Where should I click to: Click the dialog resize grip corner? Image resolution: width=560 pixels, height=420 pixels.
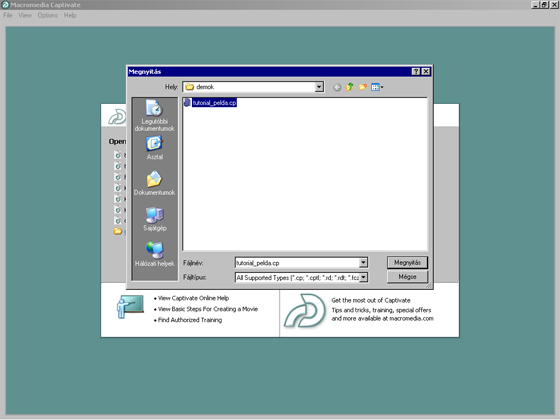(x=429, y=285)
